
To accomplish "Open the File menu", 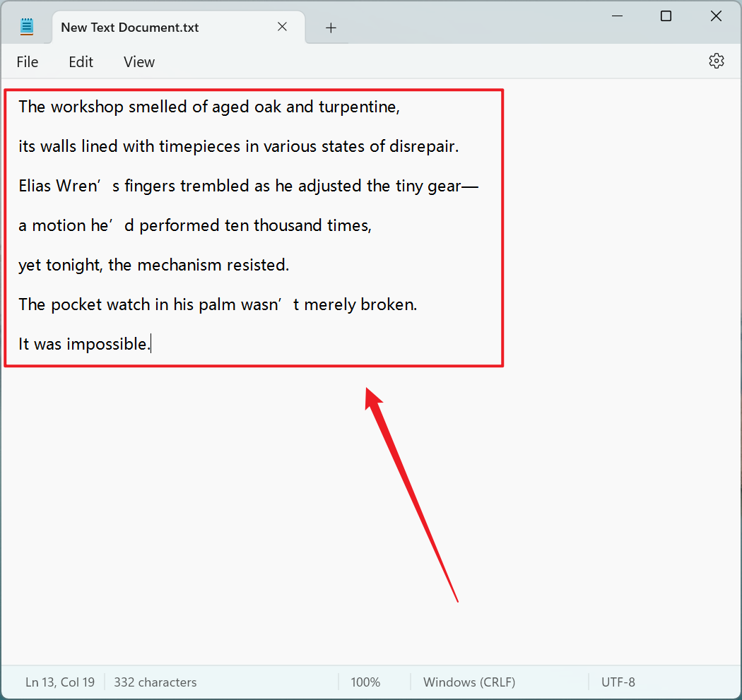I will point(27,62).
